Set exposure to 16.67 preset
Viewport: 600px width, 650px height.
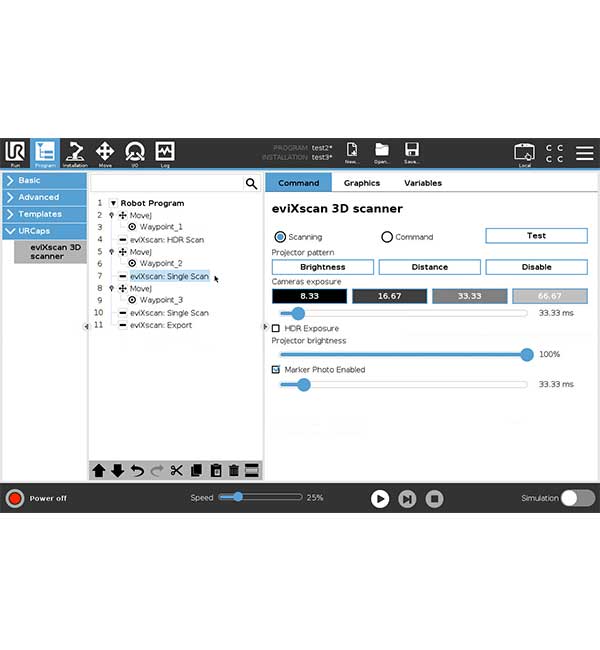pyautogui.click(x=389, y=296)
